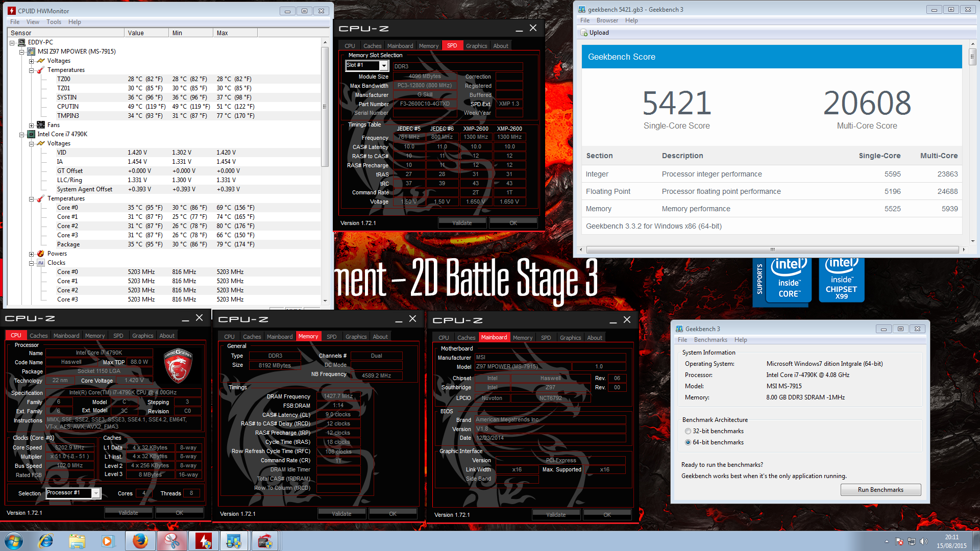This screenshot has width=980, height=551.
Task: Click the Intel Core i7 4790K chip icon
Action: [x=31, y=134]
